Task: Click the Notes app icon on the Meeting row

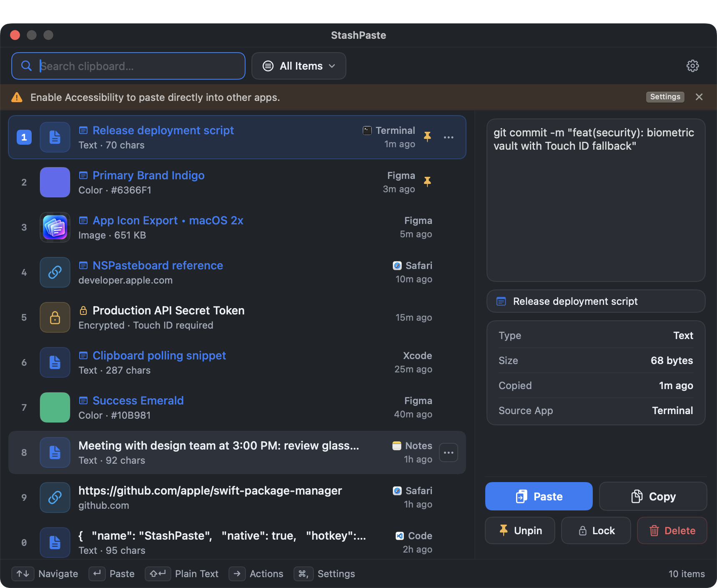Action: [x=397, y=446]
